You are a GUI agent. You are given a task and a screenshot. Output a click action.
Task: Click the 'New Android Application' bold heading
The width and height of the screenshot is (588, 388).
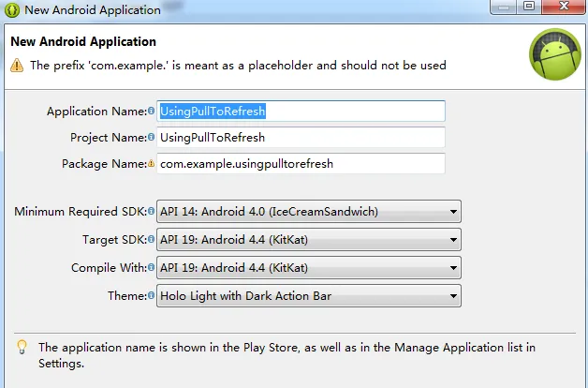83,41
